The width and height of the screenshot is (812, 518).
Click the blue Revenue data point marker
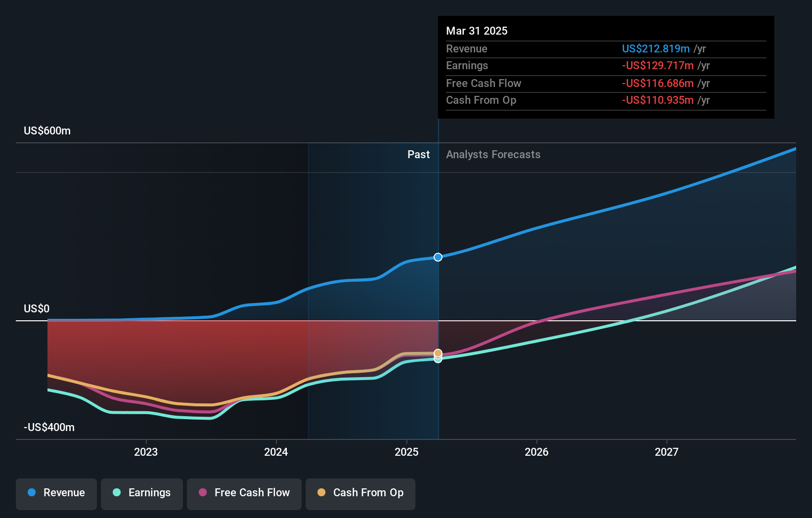pos(438,257)
